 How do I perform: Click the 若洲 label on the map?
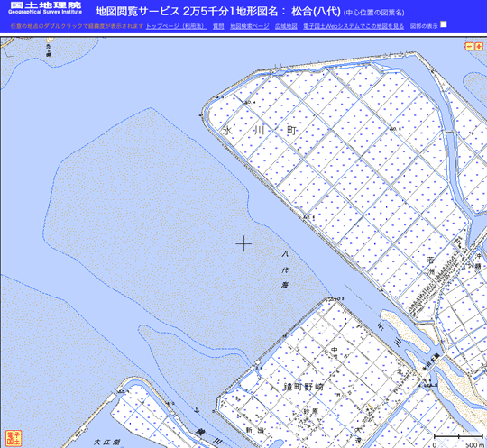pos(430,266)
